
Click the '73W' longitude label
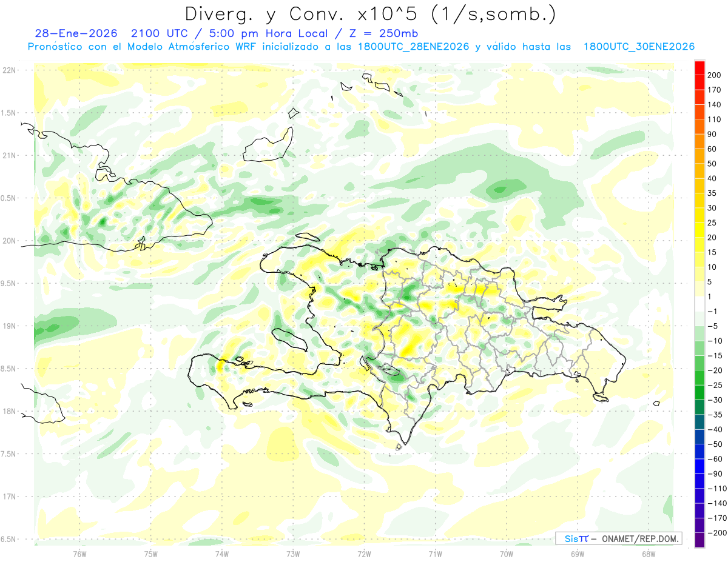tap(293, 554)
